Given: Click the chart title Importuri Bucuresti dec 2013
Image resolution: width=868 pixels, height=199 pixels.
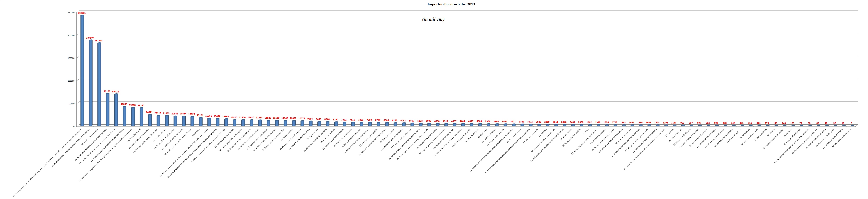Looking at the screenshot, I should (x=451, y=4).
